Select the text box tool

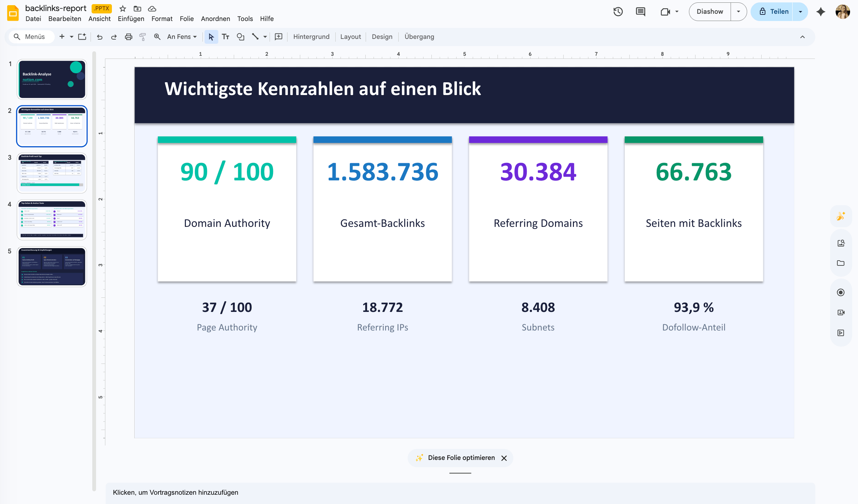point(226,37)
